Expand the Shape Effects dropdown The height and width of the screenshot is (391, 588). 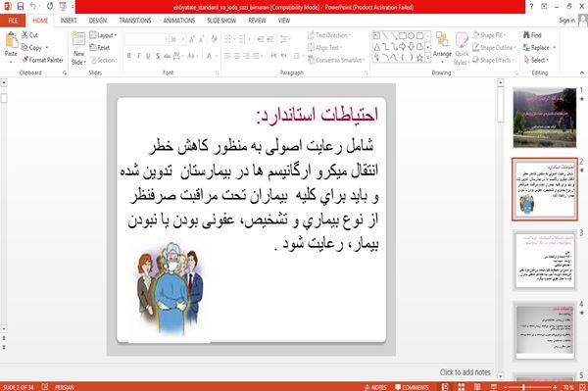coord(514,60)
